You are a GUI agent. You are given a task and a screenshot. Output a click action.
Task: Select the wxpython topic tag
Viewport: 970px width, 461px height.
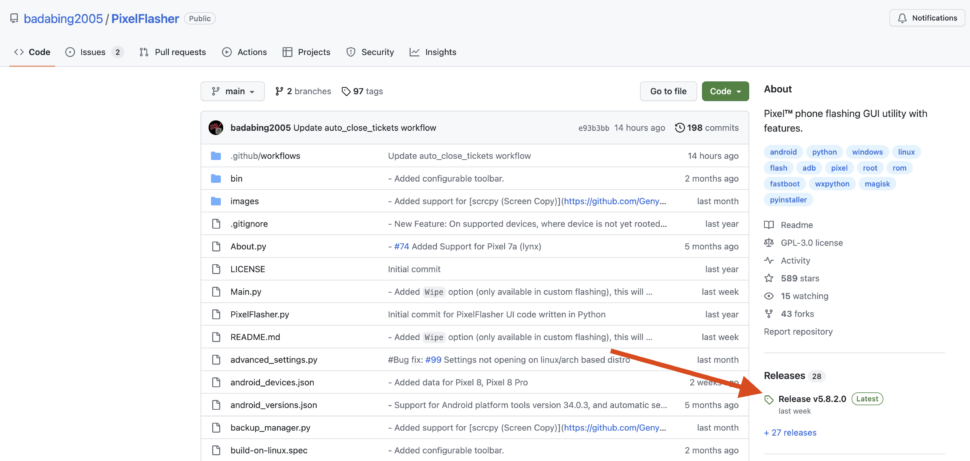[x=833, y=184]
